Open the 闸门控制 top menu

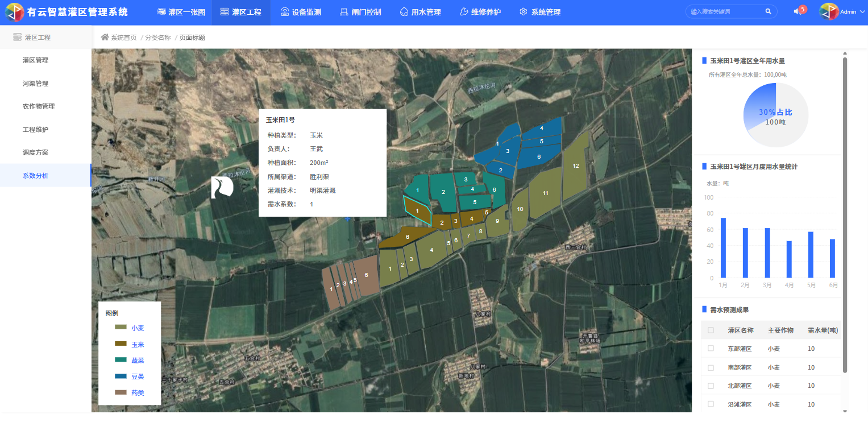coord(360,12)
